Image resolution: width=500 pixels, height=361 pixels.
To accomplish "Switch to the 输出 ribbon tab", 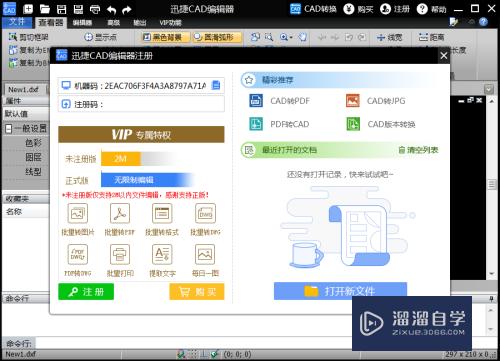I will [x=140, y=23].
